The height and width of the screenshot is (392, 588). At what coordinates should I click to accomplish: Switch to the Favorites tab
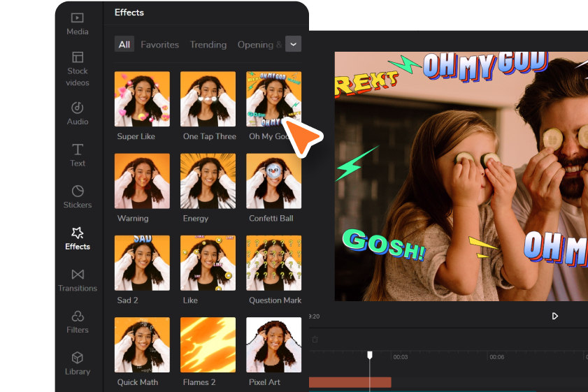159,45
